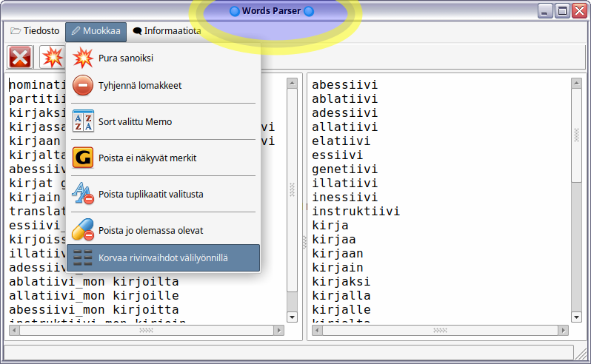Click the line allatiivi_mon kirjoille
The height and width of the screenshot is (364, 591).
click(94, 295)
